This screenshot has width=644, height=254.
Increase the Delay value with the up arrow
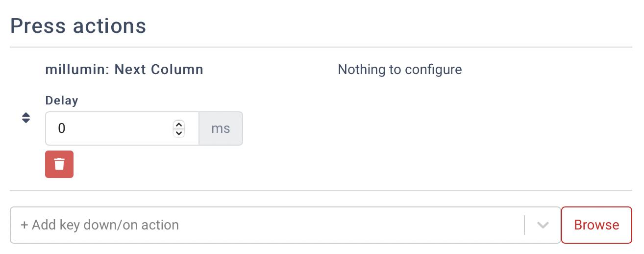point(179,125)
